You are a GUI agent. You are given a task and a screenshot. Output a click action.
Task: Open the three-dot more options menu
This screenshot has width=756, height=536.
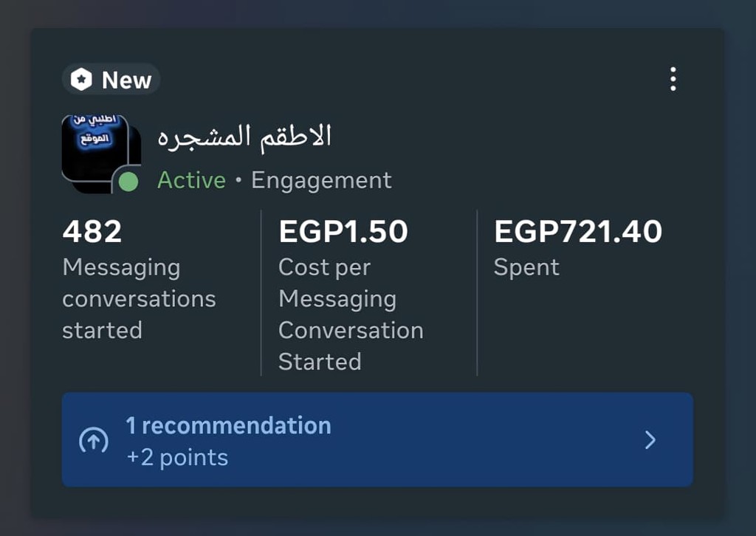(x=673, y=79)
